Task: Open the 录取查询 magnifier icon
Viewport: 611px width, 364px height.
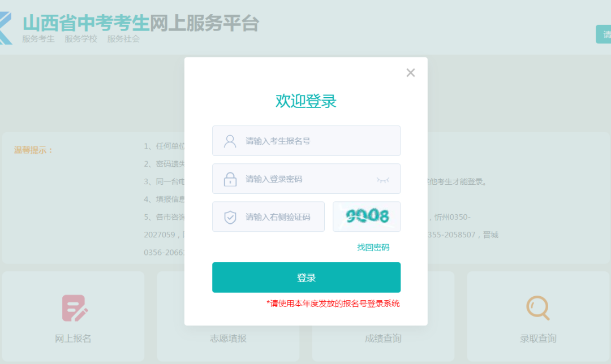Action: 538,308
